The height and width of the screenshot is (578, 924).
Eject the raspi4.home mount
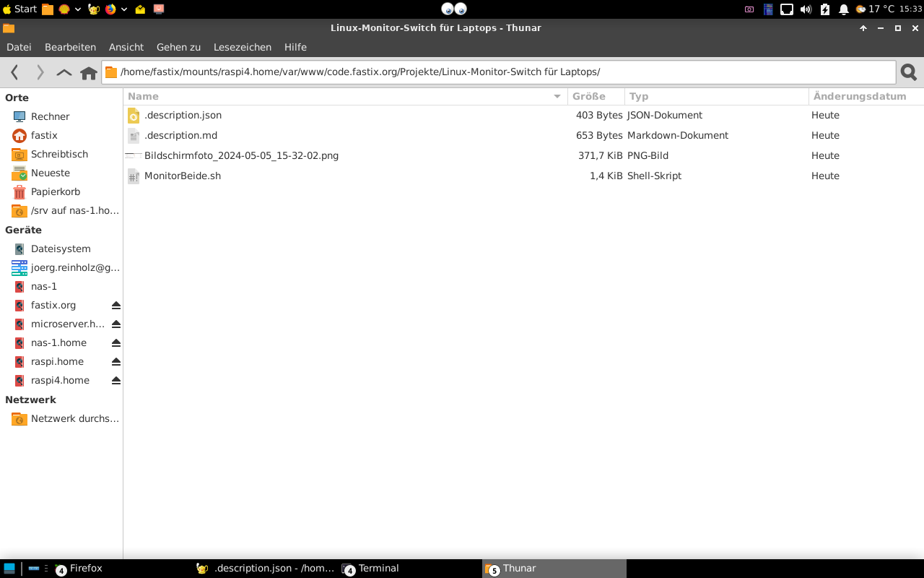[x=116, y=381]
